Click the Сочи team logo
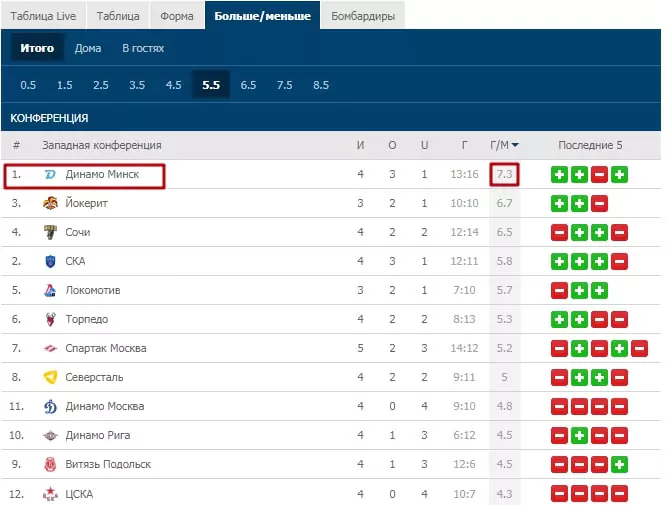The image size is (668, 505). tap(50, 232)
